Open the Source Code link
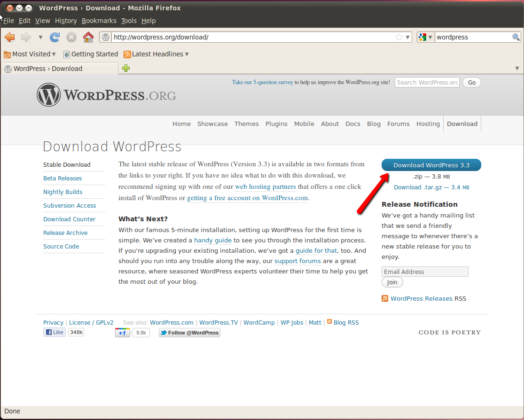Image resolution: width=524 pixels, height=420 pixels. (x=61, y=247)
